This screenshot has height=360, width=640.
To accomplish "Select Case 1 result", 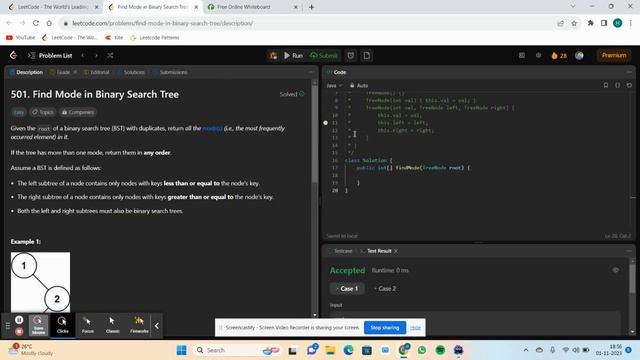I will pyautogui.click(x=347, y=289).
